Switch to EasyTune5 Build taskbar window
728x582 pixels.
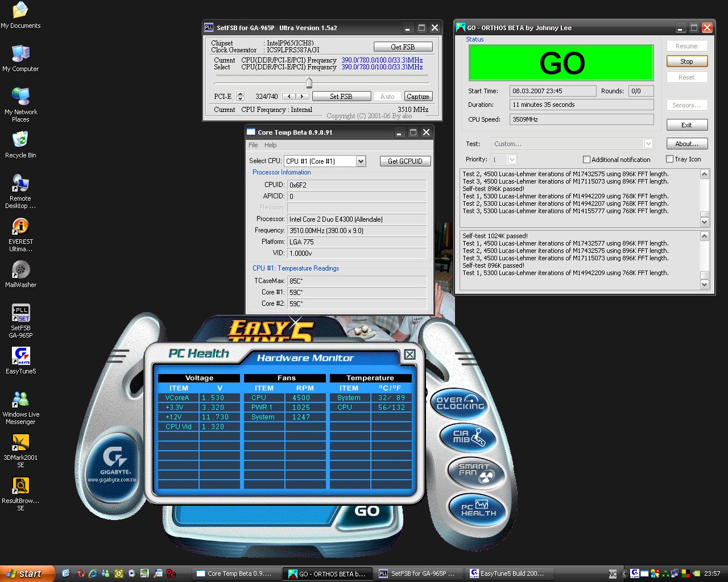pyautogui.click(x=510, y=573)
